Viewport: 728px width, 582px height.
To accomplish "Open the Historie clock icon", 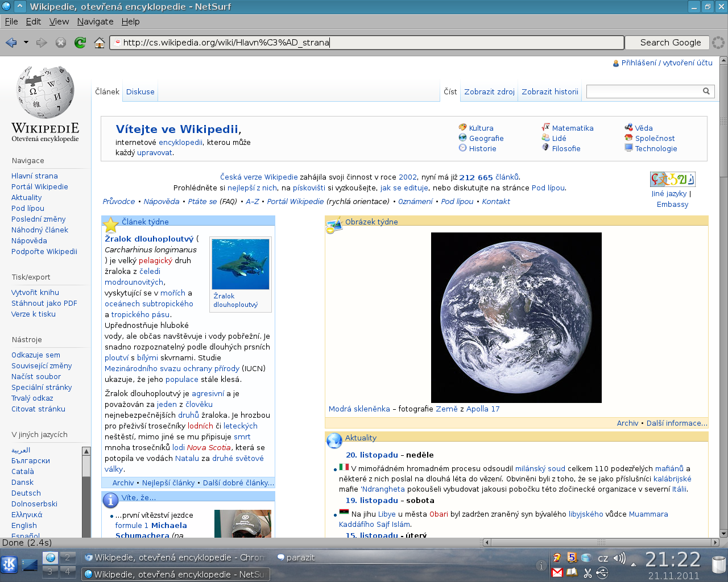I will tap(463, 148).
